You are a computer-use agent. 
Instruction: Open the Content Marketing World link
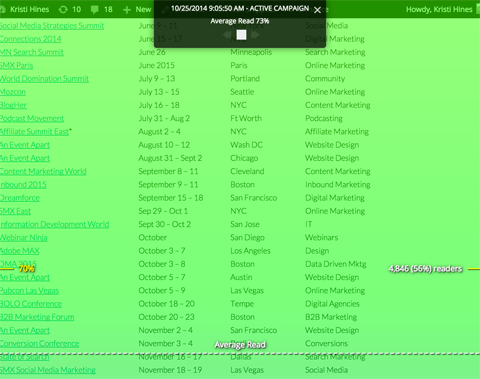[x=43, y=171]
